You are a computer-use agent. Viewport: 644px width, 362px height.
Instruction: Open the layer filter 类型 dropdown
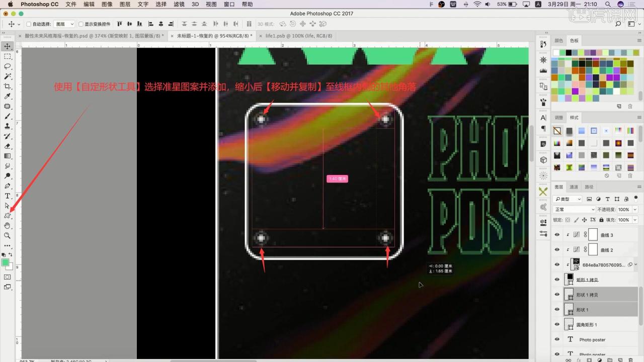568,199
